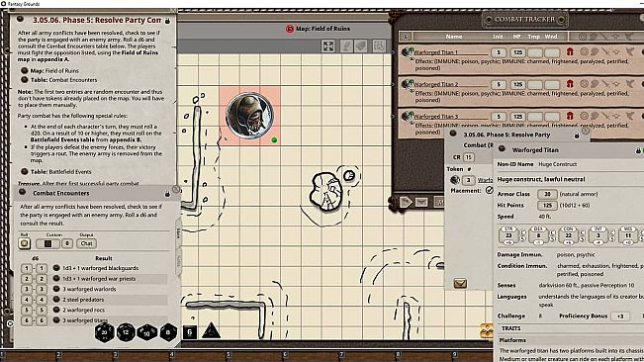Toggle the red foe helmet icon for Warforged Titan 3

570,116
